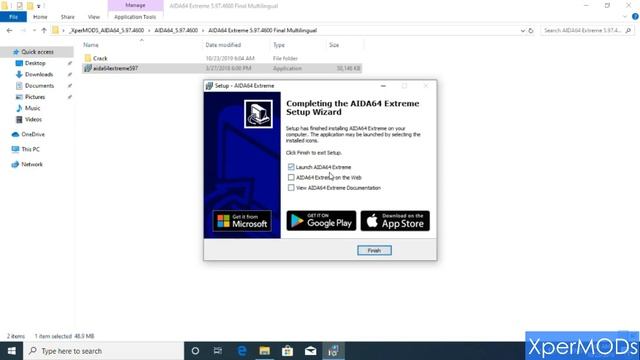Screen dimensions: 640x360
Task: Open Desktop in navigation pane
Action: [x=35, y=63]
